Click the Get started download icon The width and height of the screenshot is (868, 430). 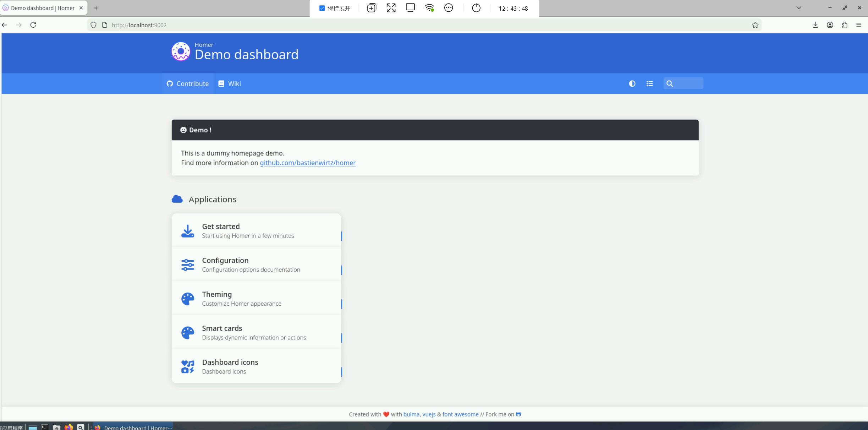pos(187,231)
